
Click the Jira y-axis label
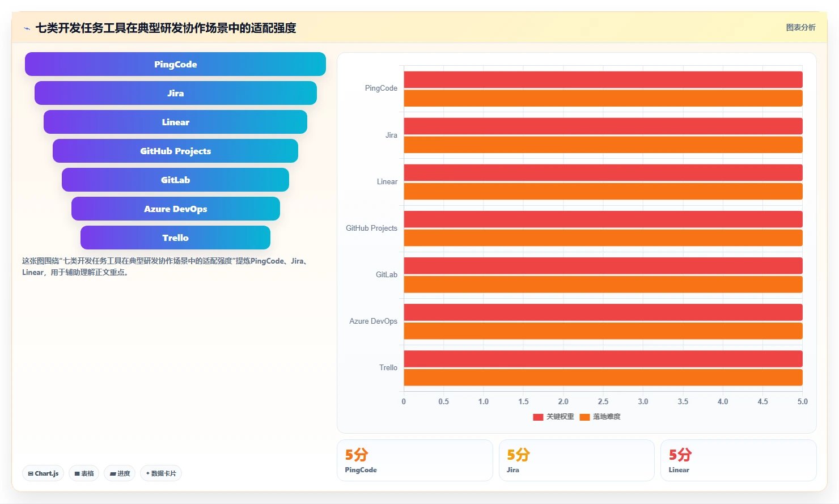coord(391,135)
